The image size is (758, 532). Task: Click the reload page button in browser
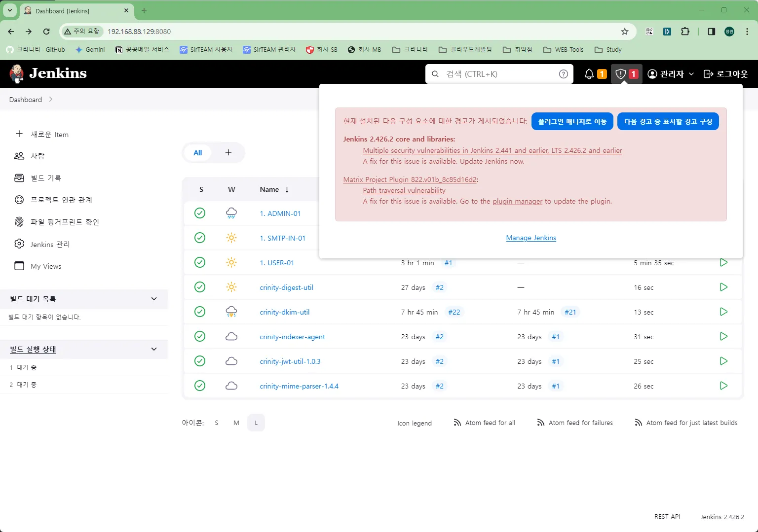click(46, 32)
